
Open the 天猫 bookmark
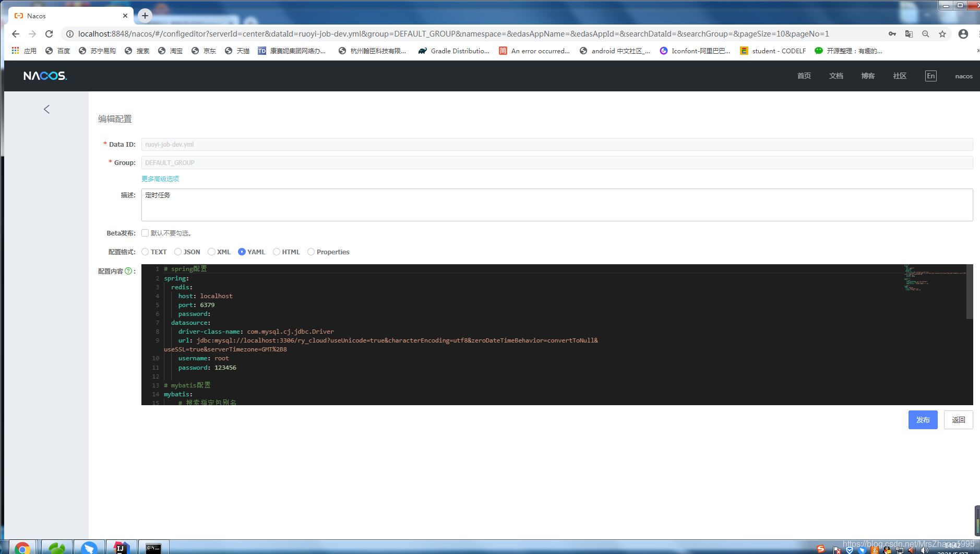coord(237,51)
